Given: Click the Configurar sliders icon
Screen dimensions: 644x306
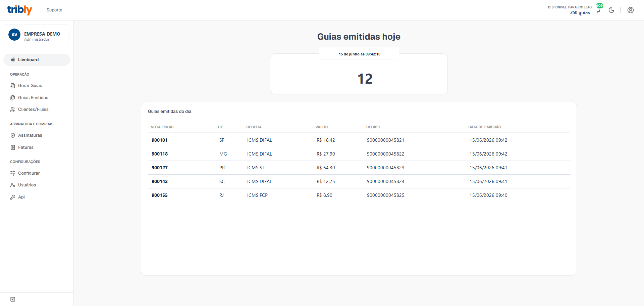Looking at the screenshot, I should (13, 173).
